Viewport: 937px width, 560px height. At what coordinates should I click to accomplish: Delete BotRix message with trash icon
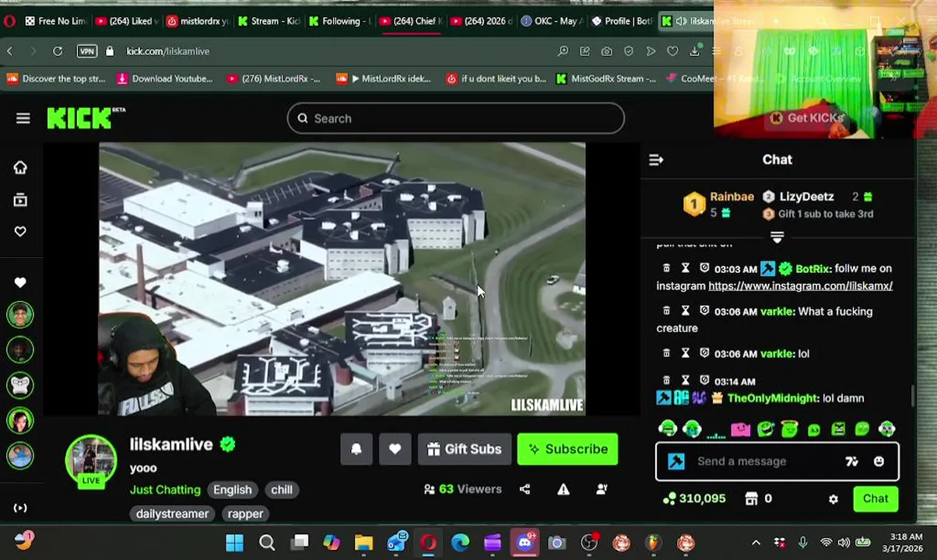click(x=666, y=268)
